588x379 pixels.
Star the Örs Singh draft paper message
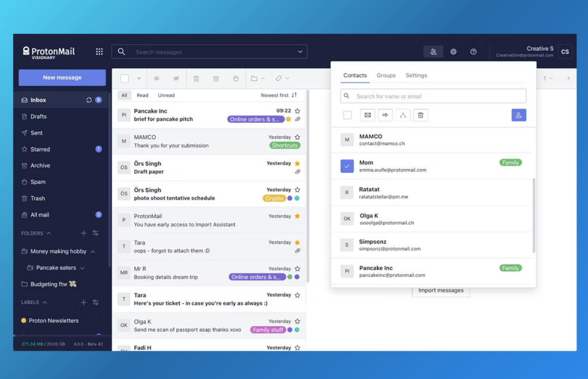[x=296, y=163]
